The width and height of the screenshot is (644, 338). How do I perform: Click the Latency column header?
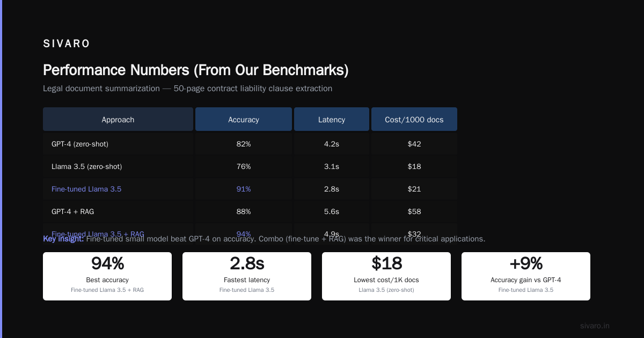pyautogui.click(x=332, y=119)
